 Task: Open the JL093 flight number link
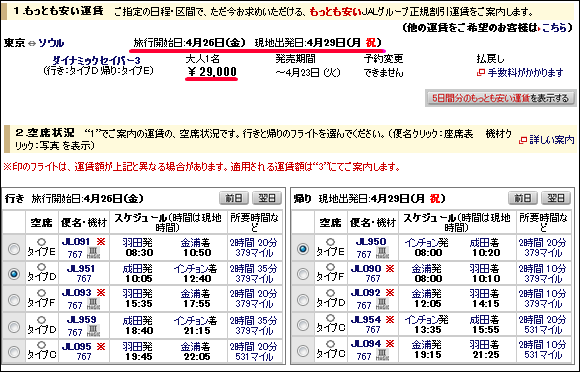(x=76, y=293)
